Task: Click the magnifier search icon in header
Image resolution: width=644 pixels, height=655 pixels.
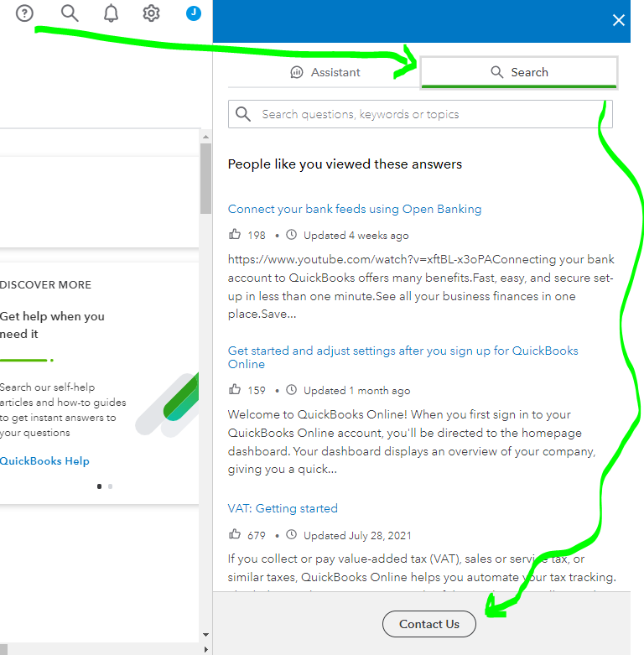Action: 70,13
